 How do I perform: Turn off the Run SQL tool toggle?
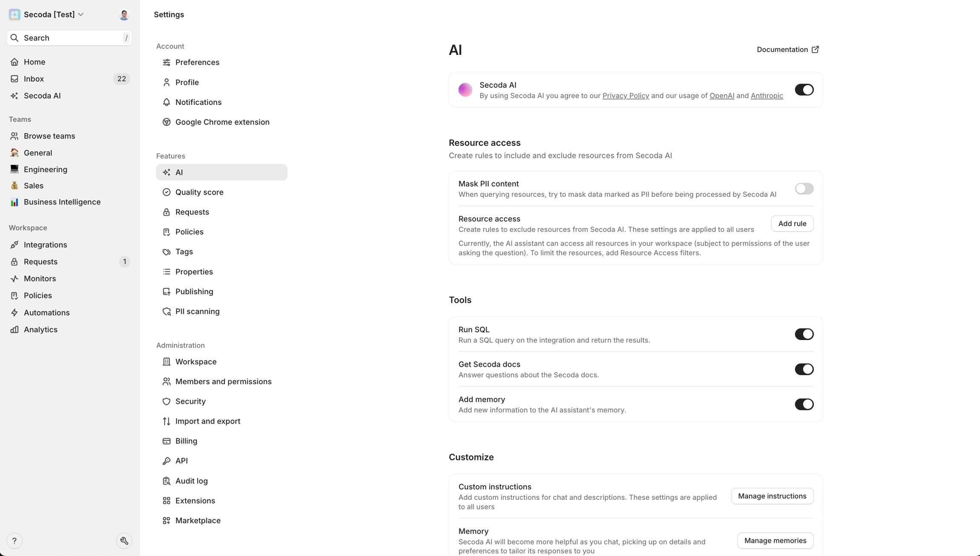pyautogui.click(x=804, y=335)
